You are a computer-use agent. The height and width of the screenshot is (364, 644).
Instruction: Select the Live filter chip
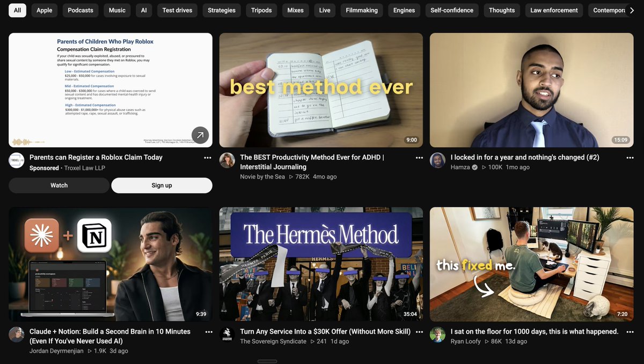(x=325, y=10)
